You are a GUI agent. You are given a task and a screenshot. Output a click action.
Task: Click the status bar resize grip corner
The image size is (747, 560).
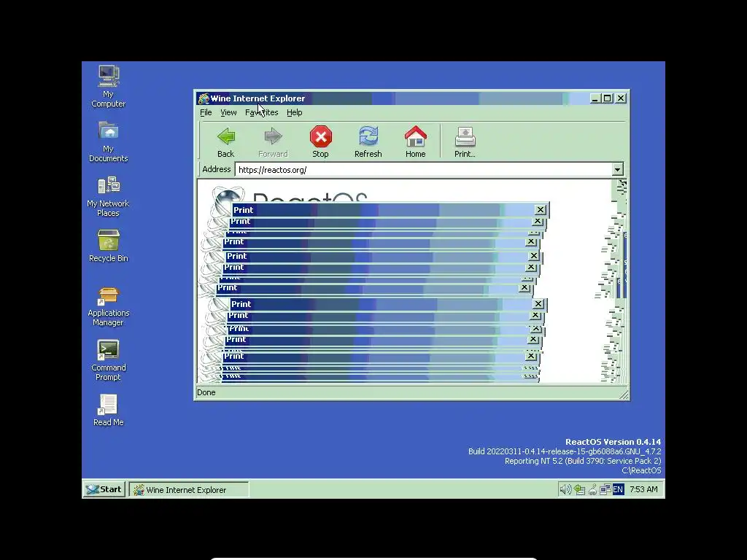click(624, 394)
